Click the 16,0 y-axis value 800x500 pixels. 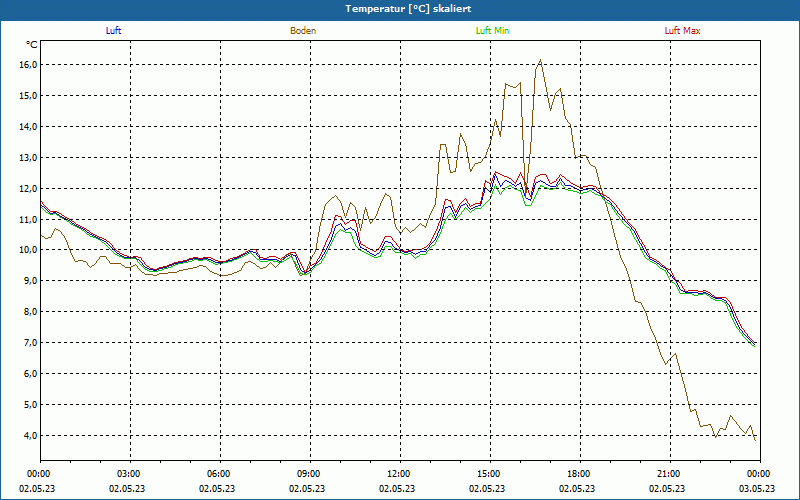tap(29, 65)
